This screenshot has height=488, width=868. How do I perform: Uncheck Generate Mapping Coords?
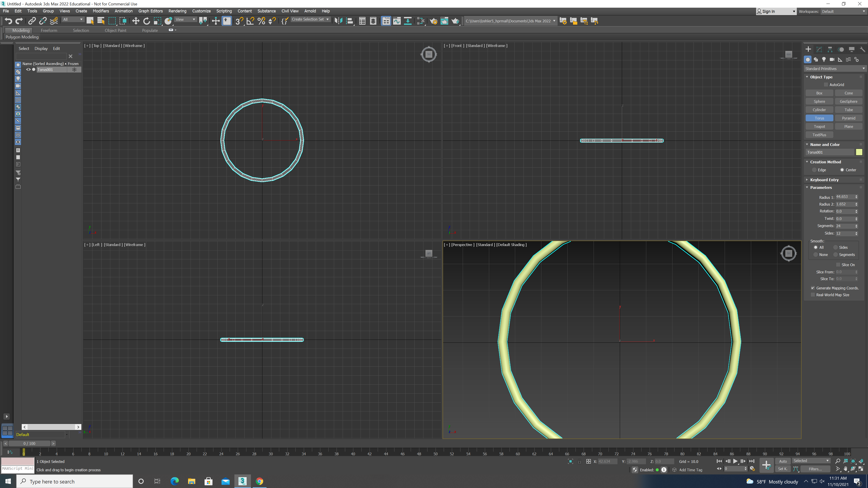(813, 288)
